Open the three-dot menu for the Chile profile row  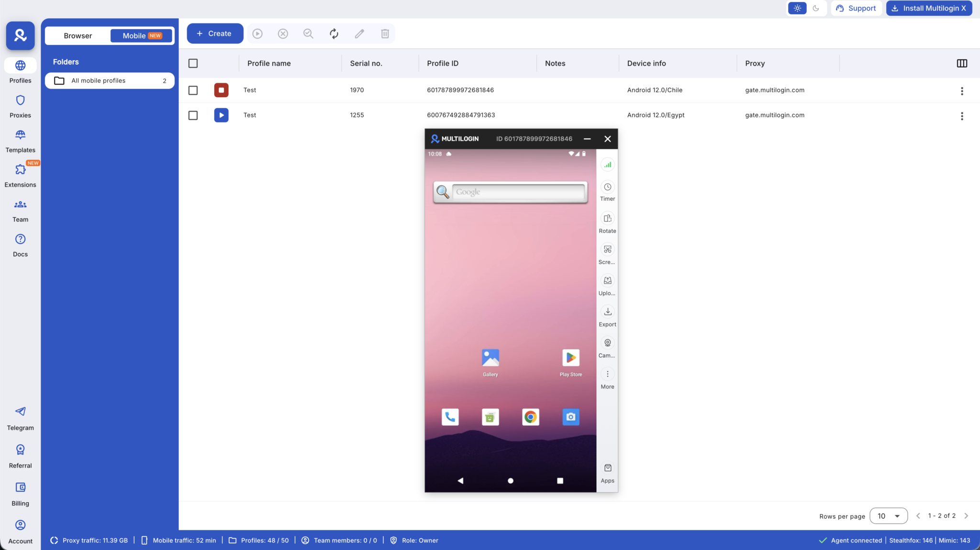pyautogui.click(x=962, y=91)
